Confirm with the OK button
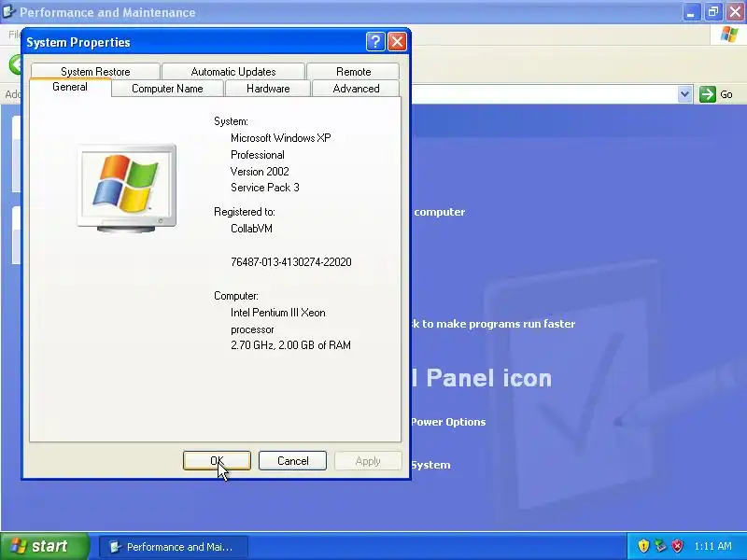The height and width of the screenshot is (560, 747). tap(217, 460)
